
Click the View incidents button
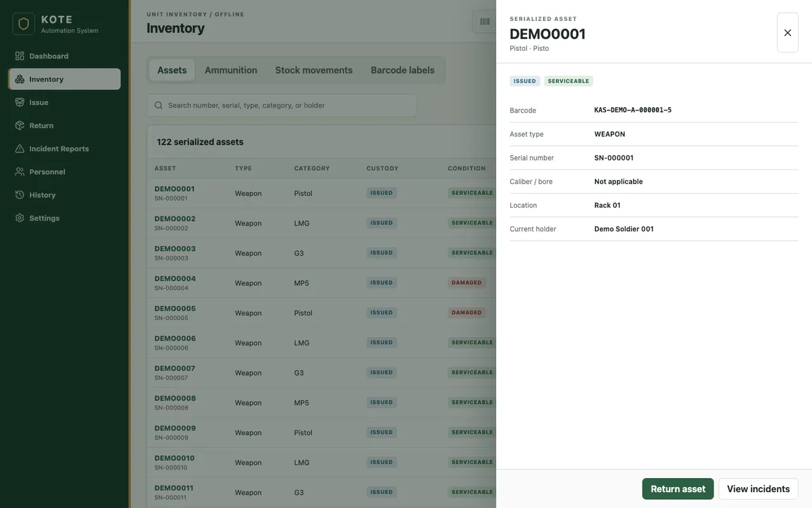758,489
